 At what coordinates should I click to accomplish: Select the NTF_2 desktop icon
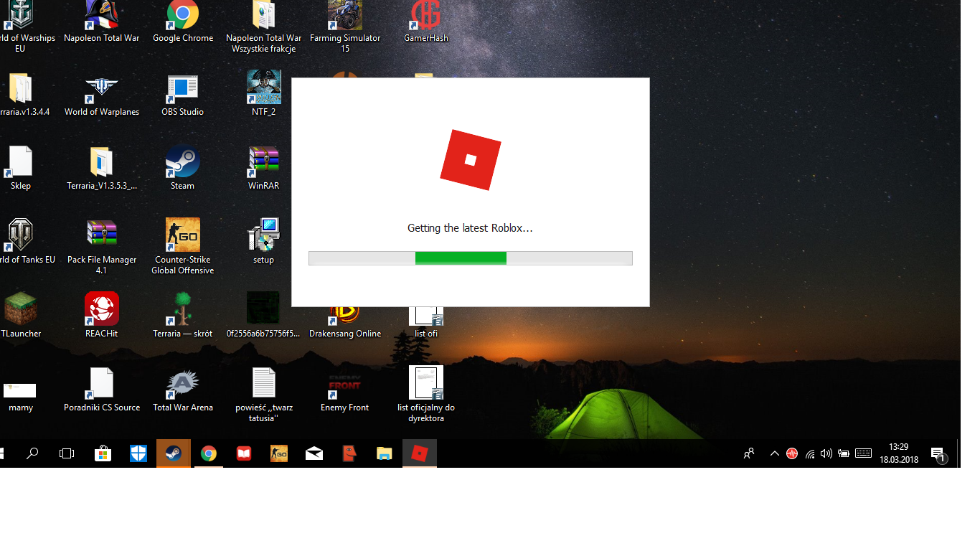tap(263, 93)
